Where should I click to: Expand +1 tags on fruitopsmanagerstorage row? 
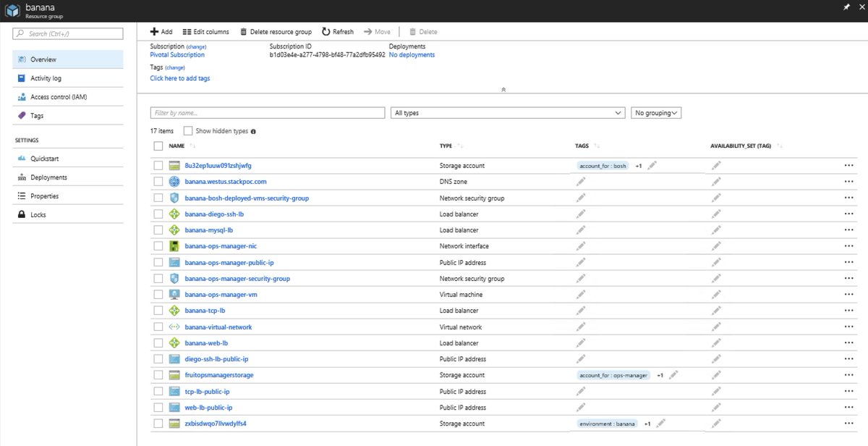tap(660, 376)
